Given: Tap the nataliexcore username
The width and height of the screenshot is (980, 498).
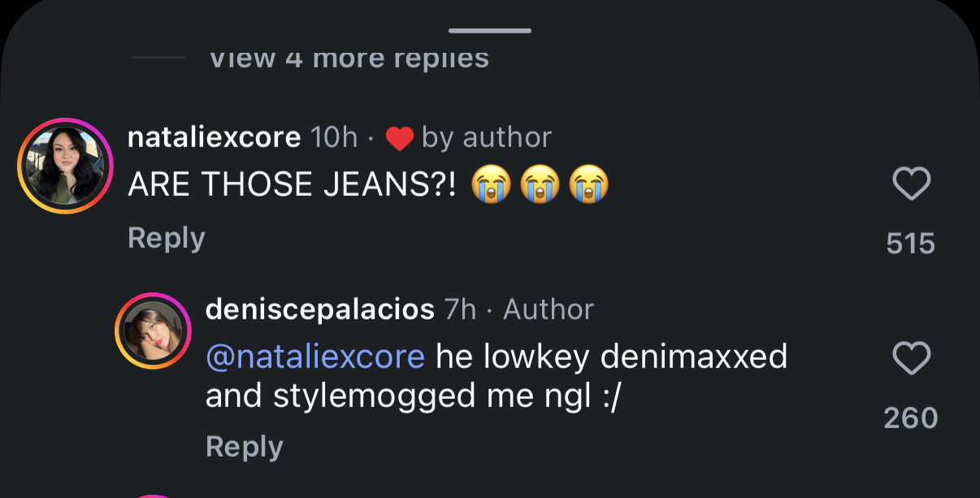Looking at the screenshot, I should (x=215, y=137).
